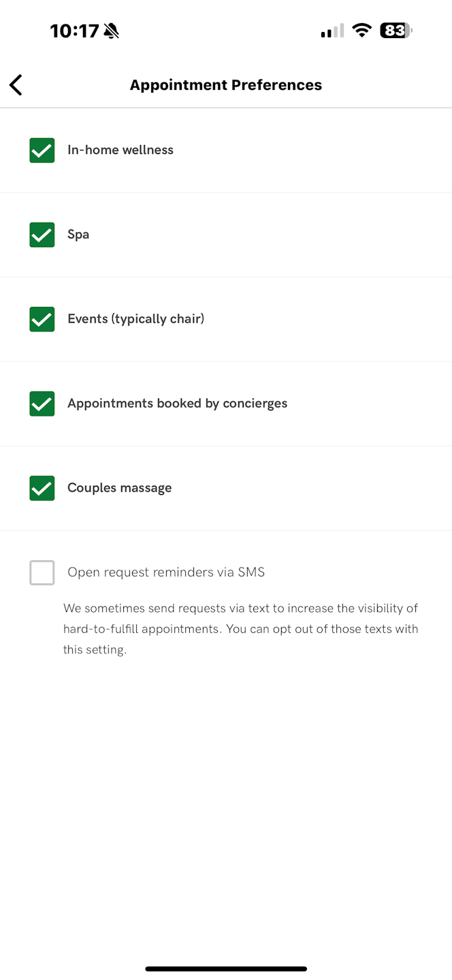452x980 pixels.
Task: Tap the 10:17 clock in status bar
Action: coord(74,31)
